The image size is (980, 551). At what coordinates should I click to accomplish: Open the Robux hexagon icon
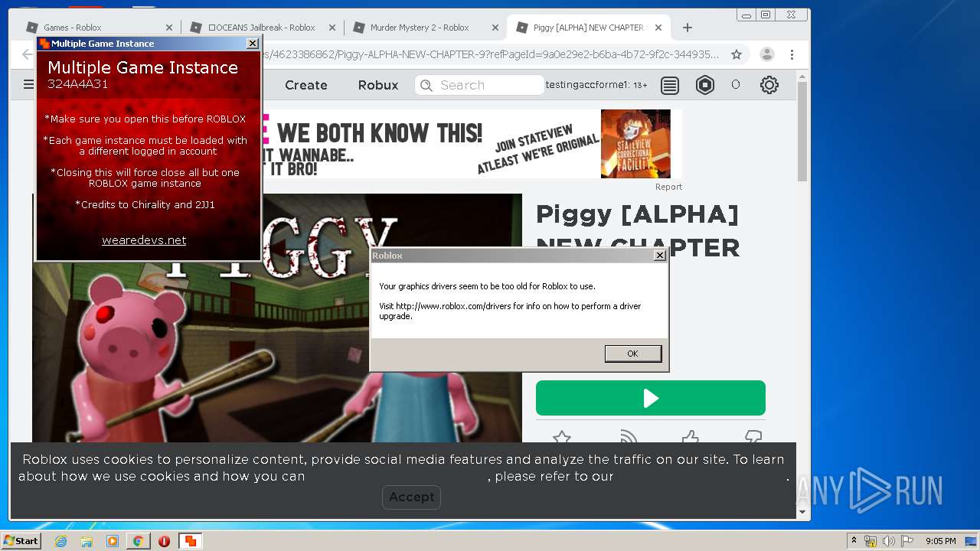pyautogui.click(x=705, y=85)
